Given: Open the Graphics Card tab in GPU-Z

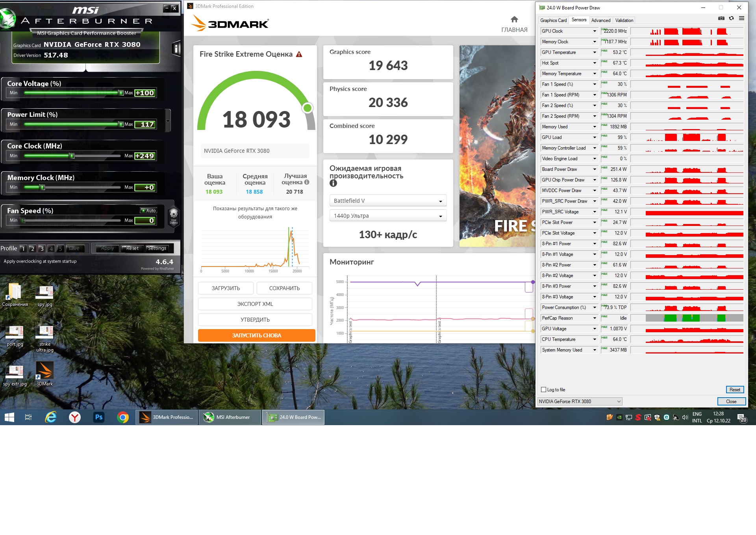Looking at the screenshot, I should [x=553, y=20].
